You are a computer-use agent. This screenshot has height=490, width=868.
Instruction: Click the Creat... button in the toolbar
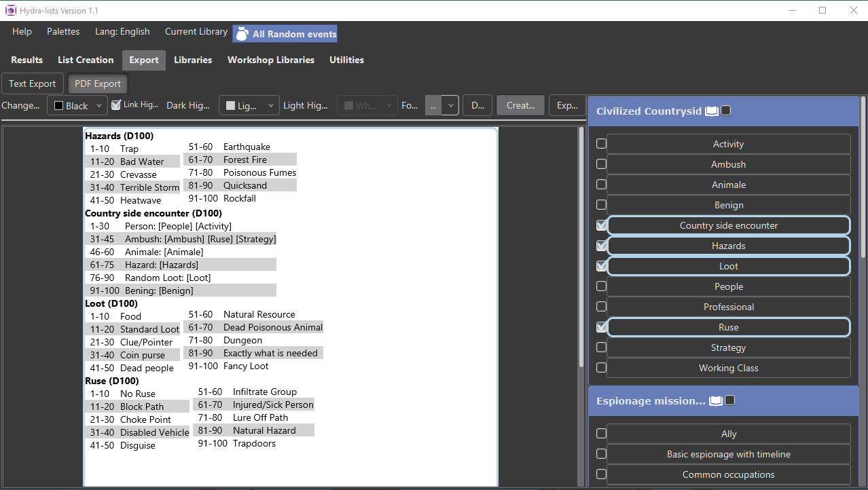click(520, 105)
